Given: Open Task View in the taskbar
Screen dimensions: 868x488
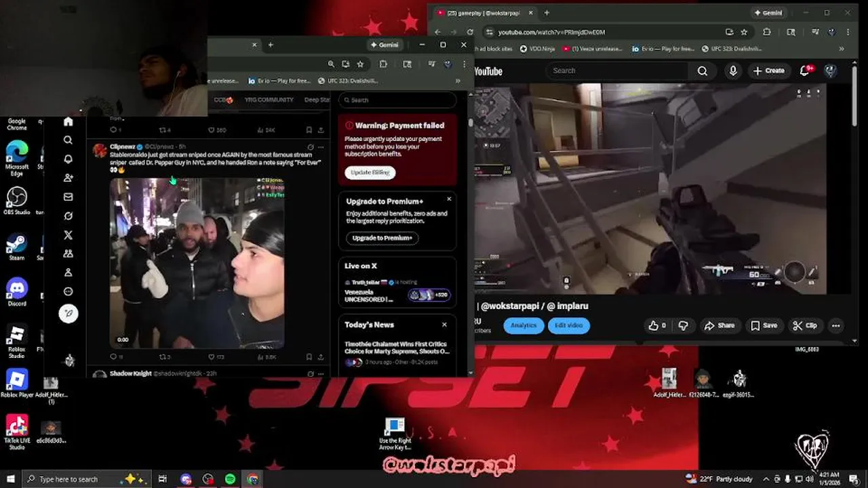Looking at the screenshot, I should tap(163, 479).
